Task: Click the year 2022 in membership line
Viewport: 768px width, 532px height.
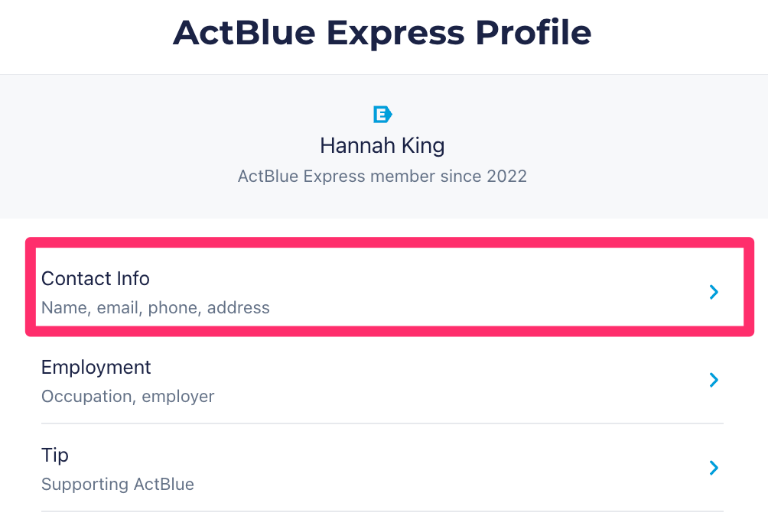Action: point(507,177)
